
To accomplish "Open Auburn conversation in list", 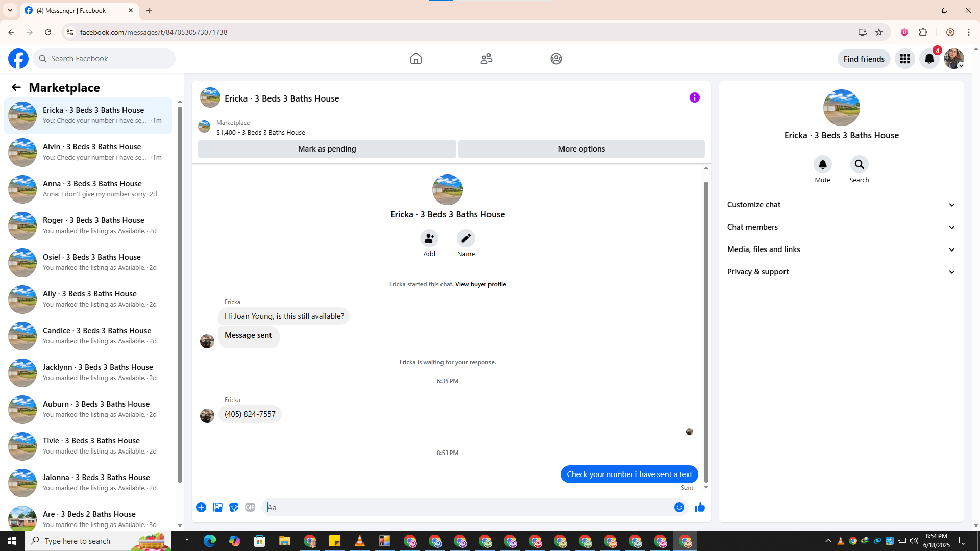I will pos(88,409).
